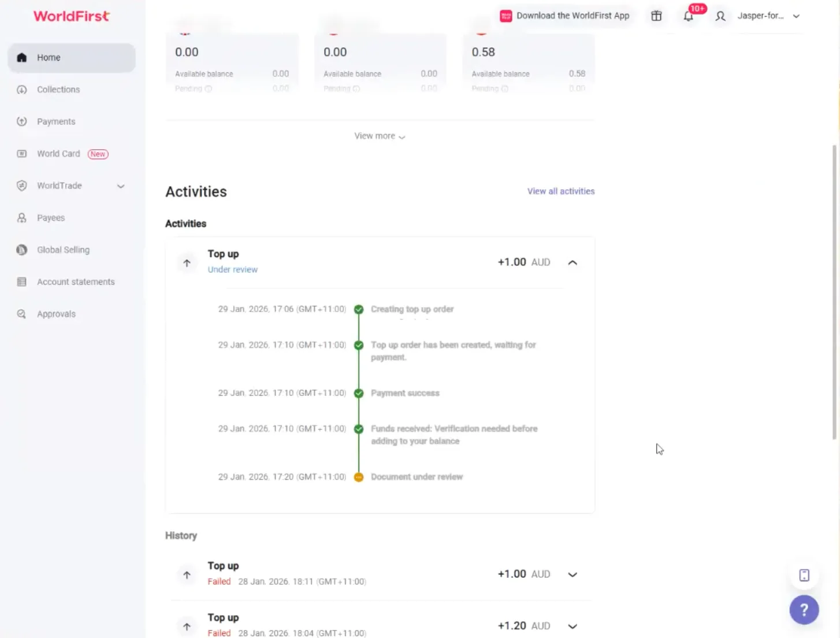
Task: Expand the failed +1.00 AUD Top up
Action: [572, 574]
